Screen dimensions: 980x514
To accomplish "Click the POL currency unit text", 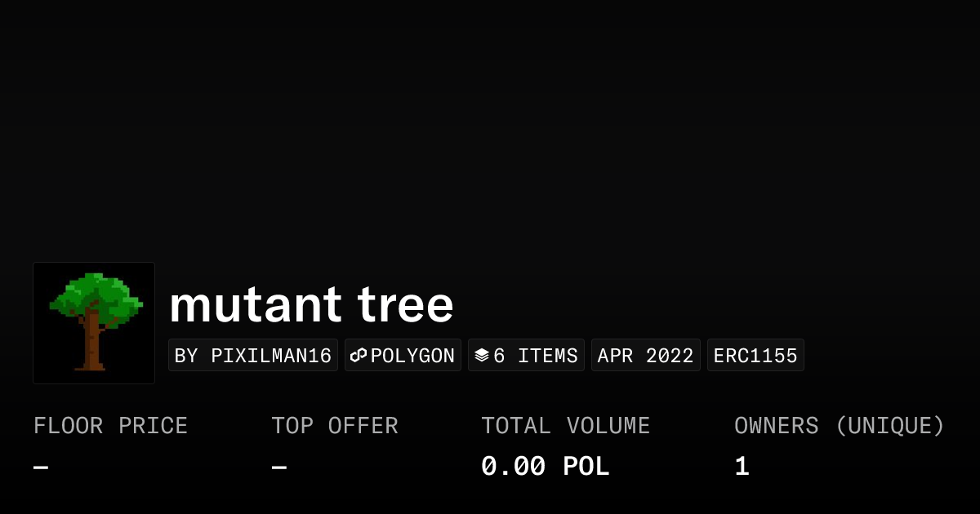I will 586,467.
